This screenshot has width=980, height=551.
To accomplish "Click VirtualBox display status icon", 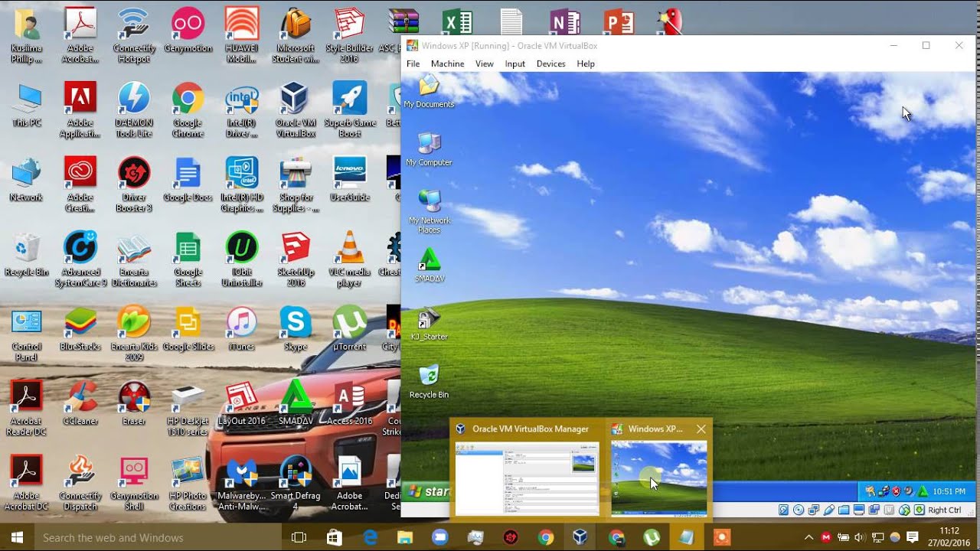I will (x=859, y=510).
